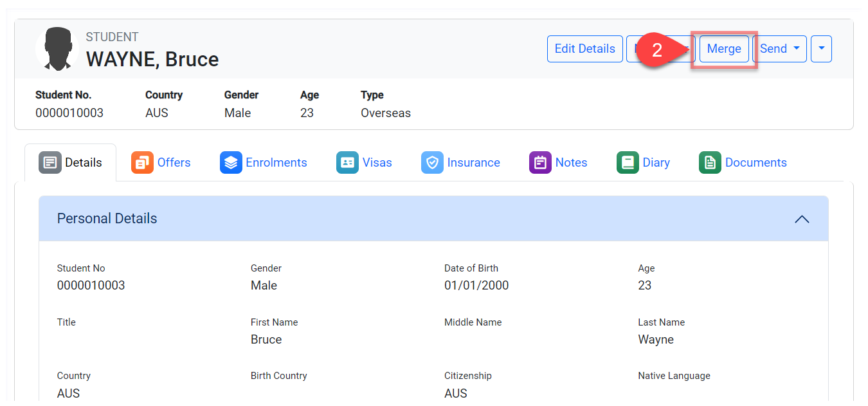Click the Personal Details panel heading
The width and height of the screenshot is (868, 406).
[x=107, y=219]
